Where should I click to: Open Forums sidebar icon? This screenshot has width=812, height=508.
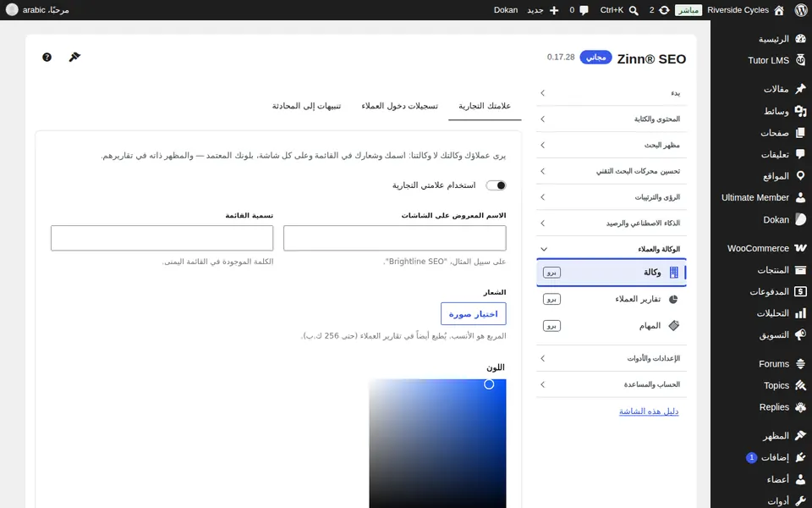click(x=800, y=364)
